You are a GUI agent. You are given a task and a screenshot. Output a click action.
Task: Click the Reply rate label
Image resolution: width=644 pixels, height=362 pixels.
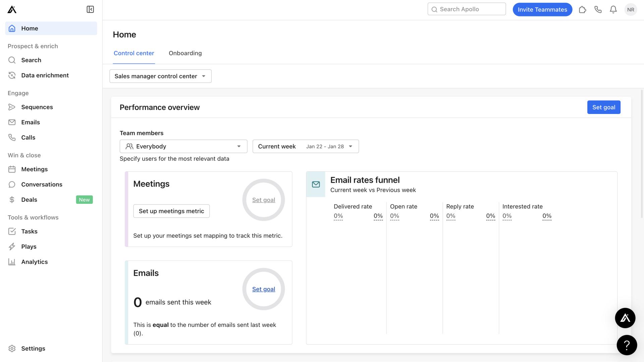tap(460, 207)
